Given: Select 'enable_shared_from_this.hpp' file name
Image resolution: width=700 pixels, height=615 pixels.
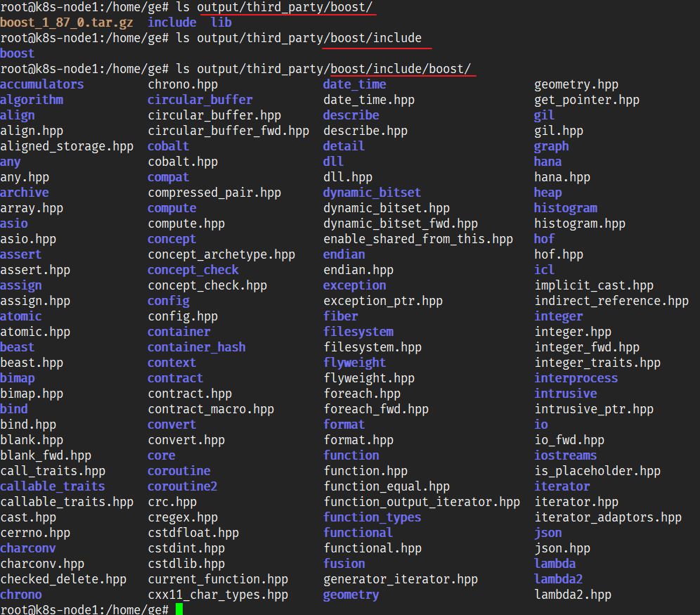Looking at the screenshot, I should (x=418, y=239).
